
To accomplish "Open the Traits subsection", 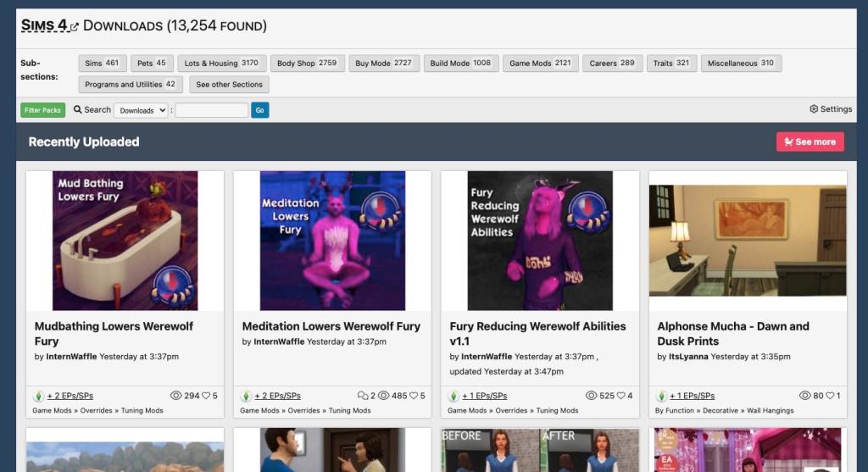I will (671, 63).
